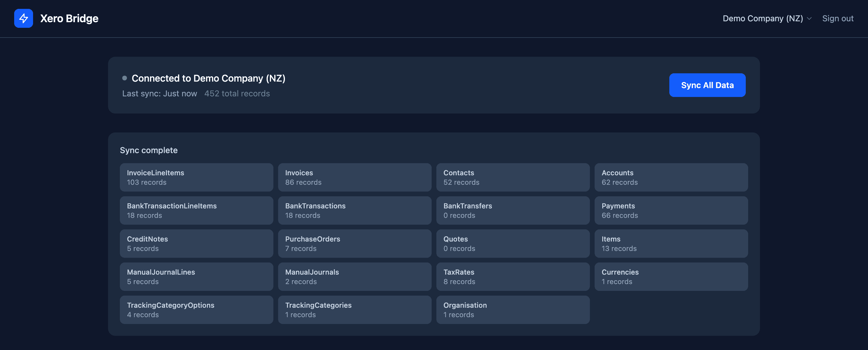The image size is (868, 350).
Task: Click the Sync All Data button
Action: point(707,85)
